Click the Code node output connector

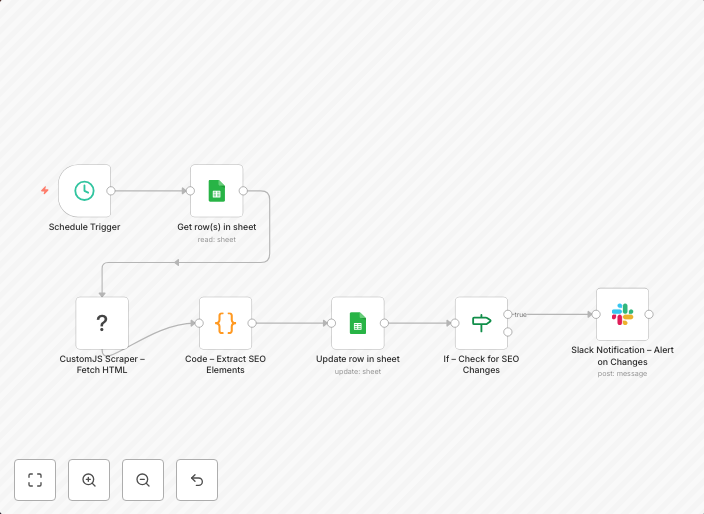tap(252, 323)
